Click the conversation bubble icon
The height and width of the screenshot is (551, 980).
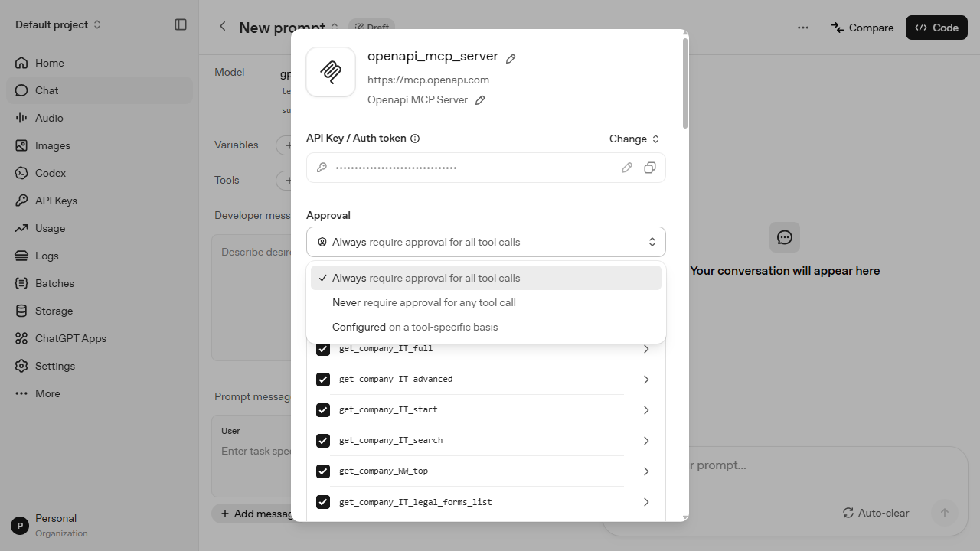click(785, 237)
